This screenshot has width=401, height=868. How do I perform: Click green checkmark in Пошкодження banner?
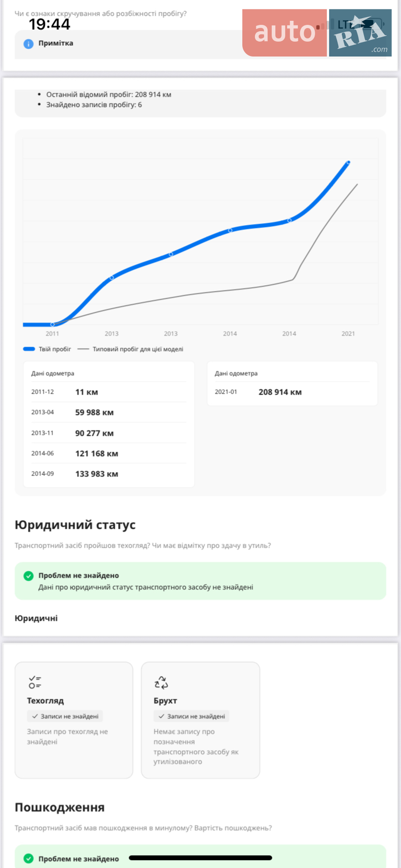point(28,859)
